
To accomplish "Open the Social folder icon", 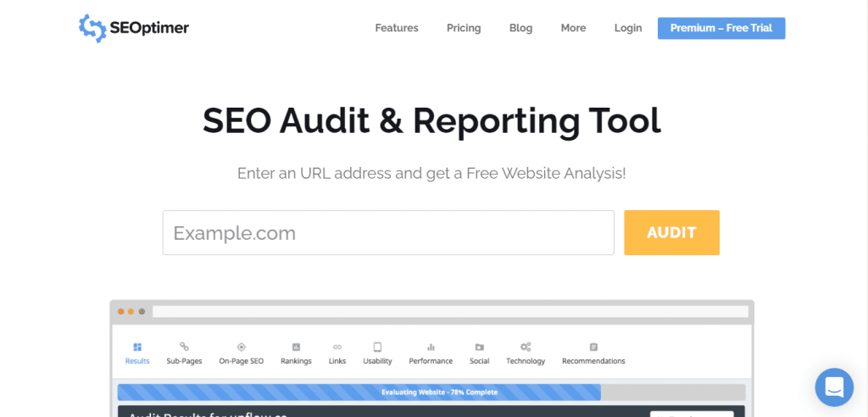I will (480, 347).
